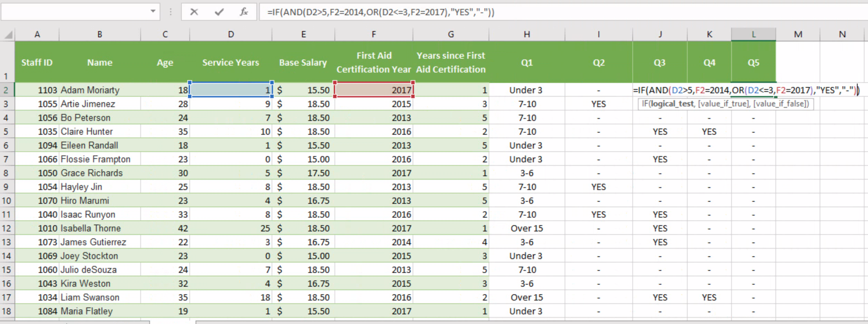Click the Adam Moriarty name cell
868x324 pixels.
point(100,90)
